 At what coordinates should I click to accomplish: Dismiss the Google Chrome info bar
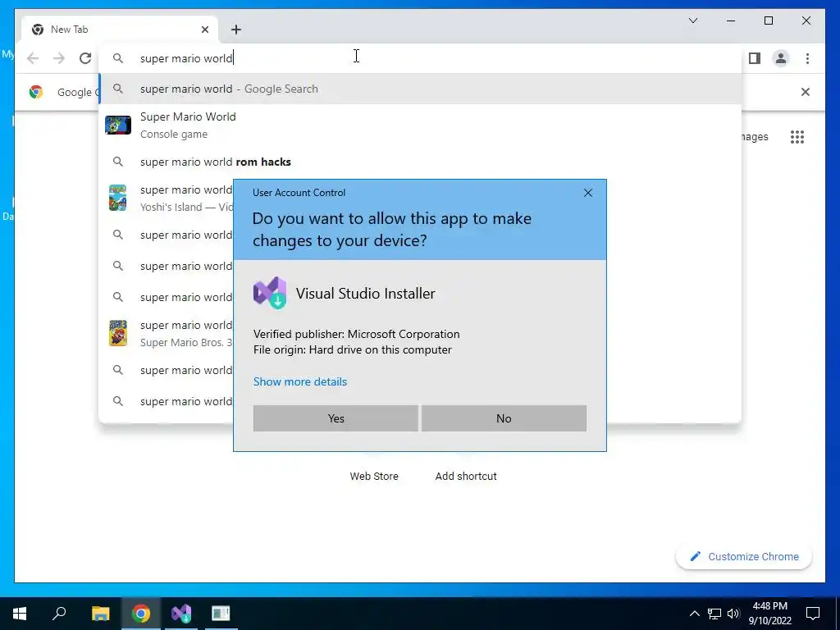[x=806, y=92]
